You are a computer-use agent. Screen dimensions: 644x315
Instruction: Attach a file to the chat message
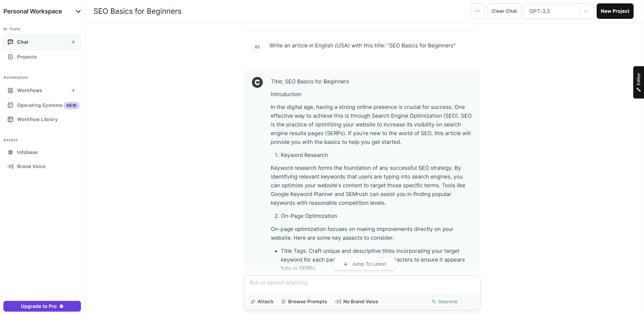(262, 302)
